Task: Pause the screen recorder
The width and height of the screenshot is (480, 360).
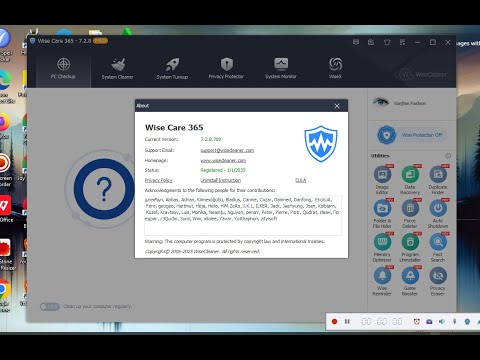Action: tap(347, 321)
